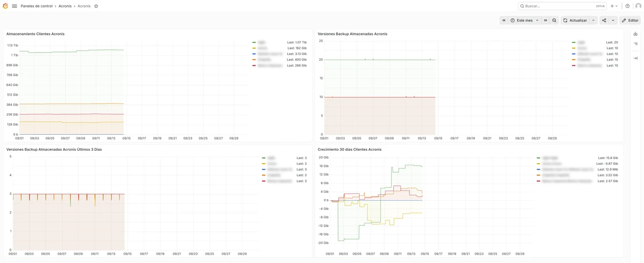Star this Acronis dashboard as favorite
Viewport: 644px width, 263px height.
[x=96, y=6]
